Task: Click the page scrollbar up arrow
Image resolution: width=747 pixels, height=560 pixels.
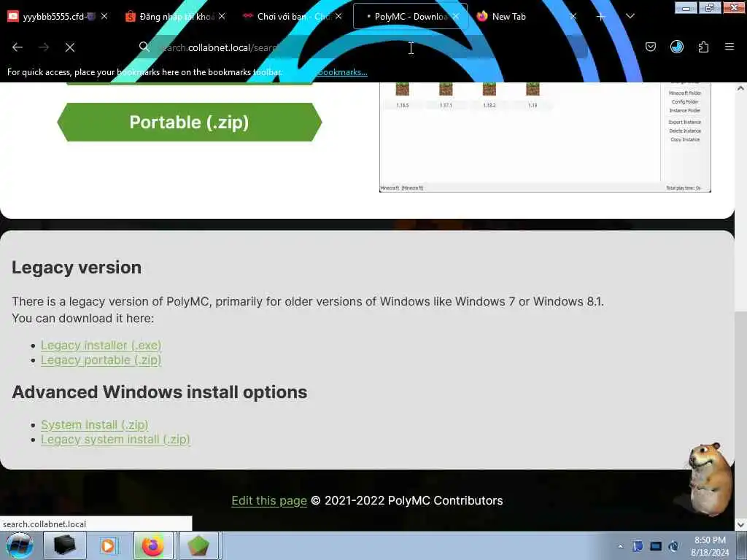Action: [x=740, y=88]
